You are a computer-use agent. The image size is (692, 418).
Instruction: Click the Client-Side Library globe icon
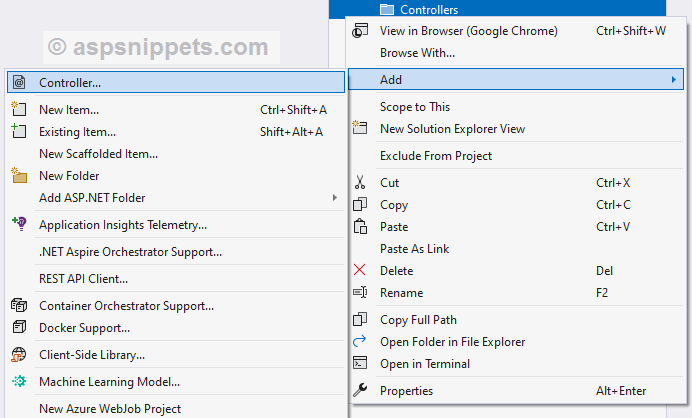click(x=19, y=354)
